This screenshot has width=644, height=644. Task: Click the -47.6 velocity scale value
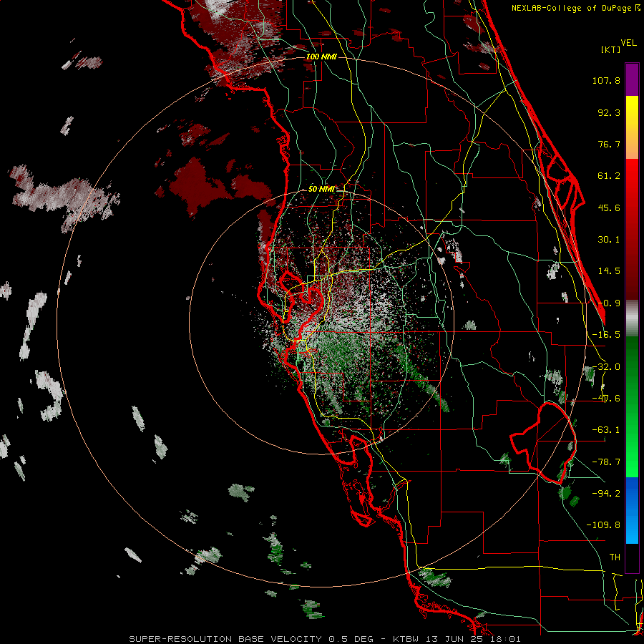pyautogui.click(x=606, y=399)
